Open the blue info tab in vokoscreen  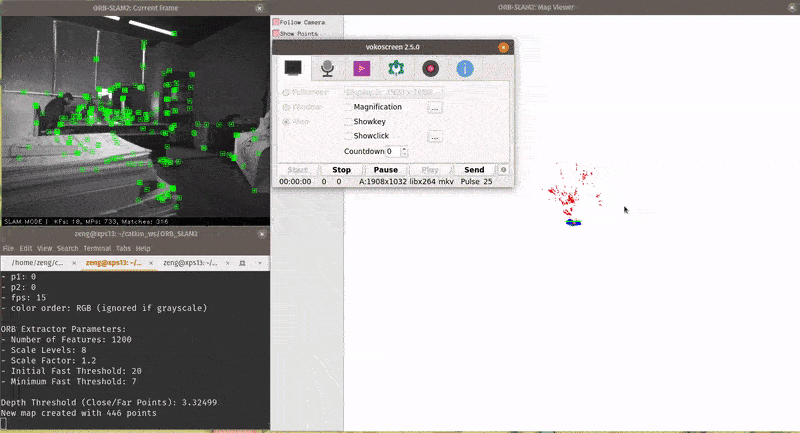click(465, 68)
